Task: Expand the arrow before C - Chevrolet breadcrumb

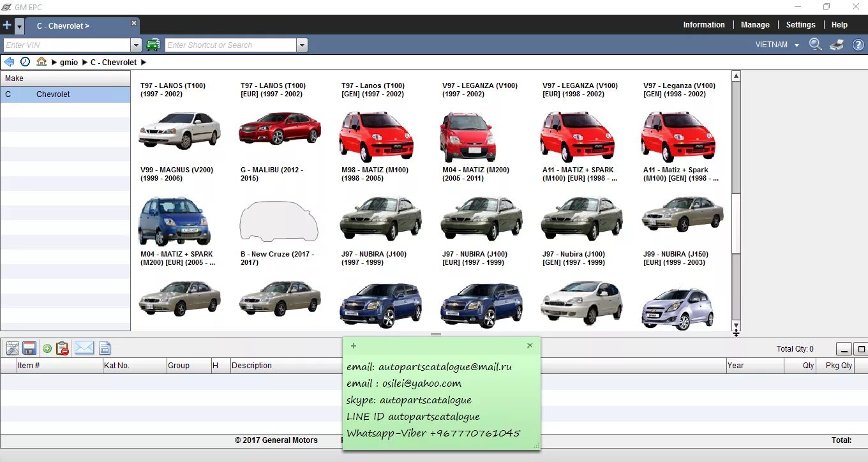Action: pyautogui.click(x=84, y=63)
